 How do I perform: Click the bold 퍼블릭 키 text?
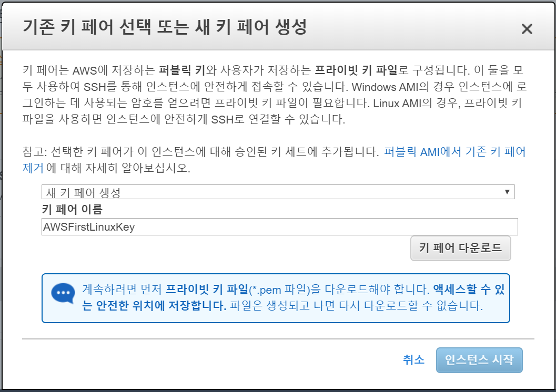click(x=182, y=70)
